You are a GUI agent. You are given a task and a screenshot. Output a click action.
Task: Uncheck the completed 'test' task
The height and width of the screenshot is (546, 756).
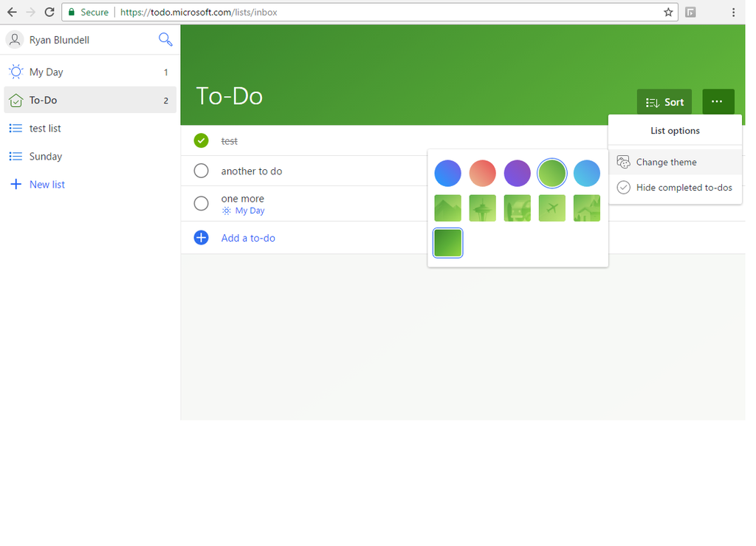(201, 140)
